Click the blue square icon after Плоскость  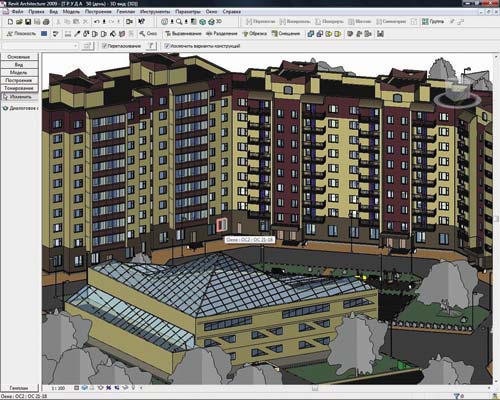pyautogui.click(x=44, y=34)
